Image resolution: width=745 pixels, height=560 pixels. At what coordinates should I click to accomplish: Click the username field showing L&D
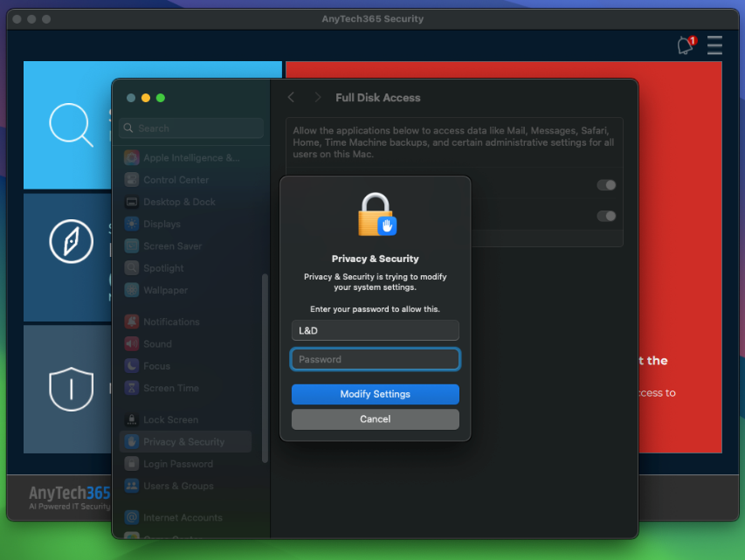coord(376,330)
